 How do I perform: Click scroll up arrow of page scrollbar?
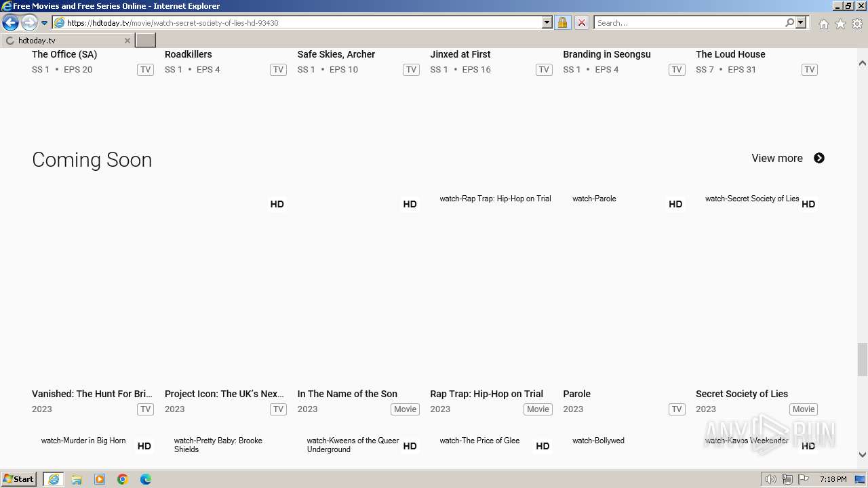(x=862, y=63)
